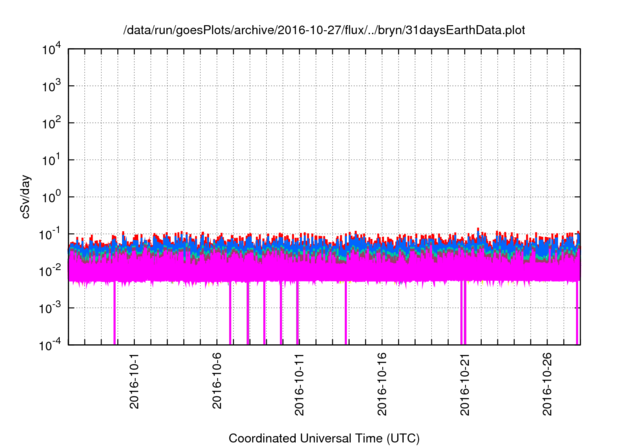This screenshot has width=640, height=448.
Task: Click the plot title file path text
Action: tap(324, 31)
